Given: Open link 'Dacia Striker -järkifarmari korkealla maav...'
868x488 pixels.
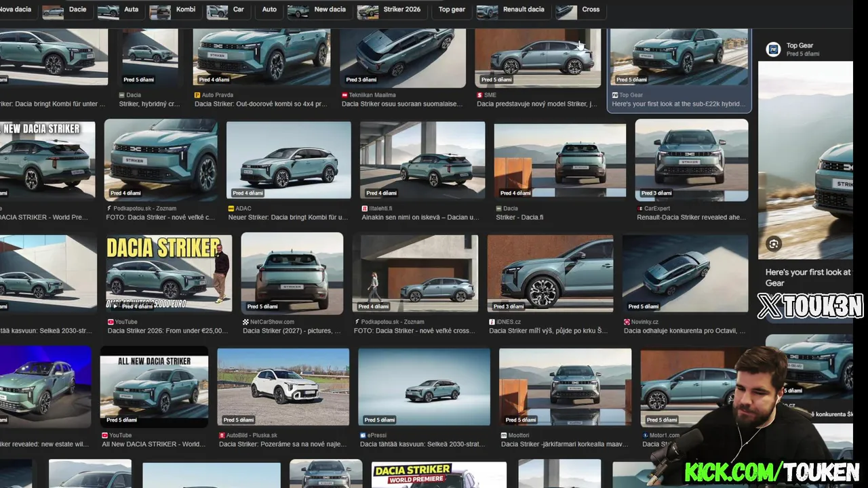Looking at the screenshot, I should tap(564, 445).
